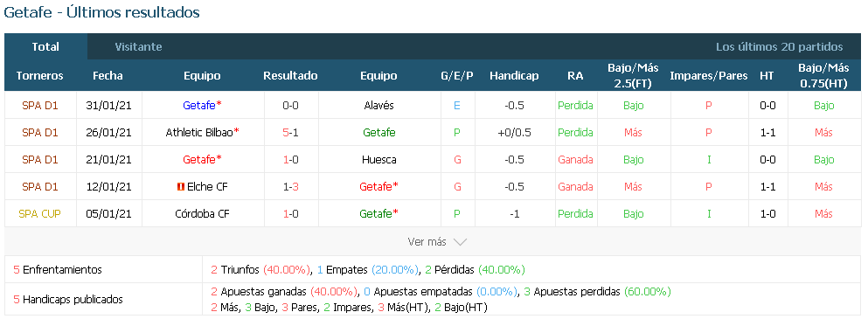Select the Total tab
Viewport: 868px width, 319px height.
pyautogui.click(x=45, y=47)
